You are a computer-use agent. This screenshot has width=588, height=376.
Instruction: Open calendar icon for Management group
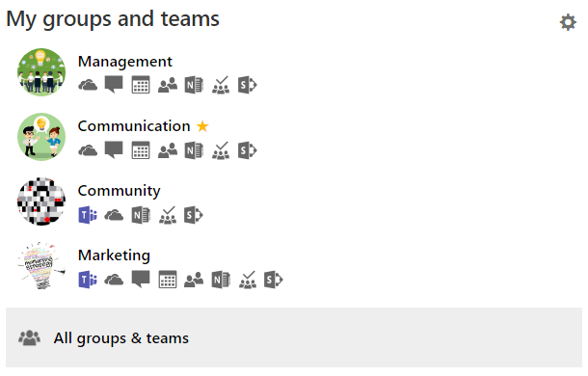(141, 85)
